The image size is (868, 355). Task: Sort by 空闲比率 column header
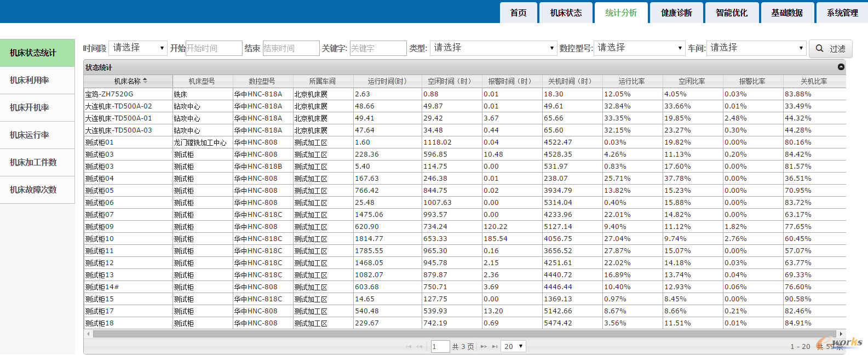693,81
